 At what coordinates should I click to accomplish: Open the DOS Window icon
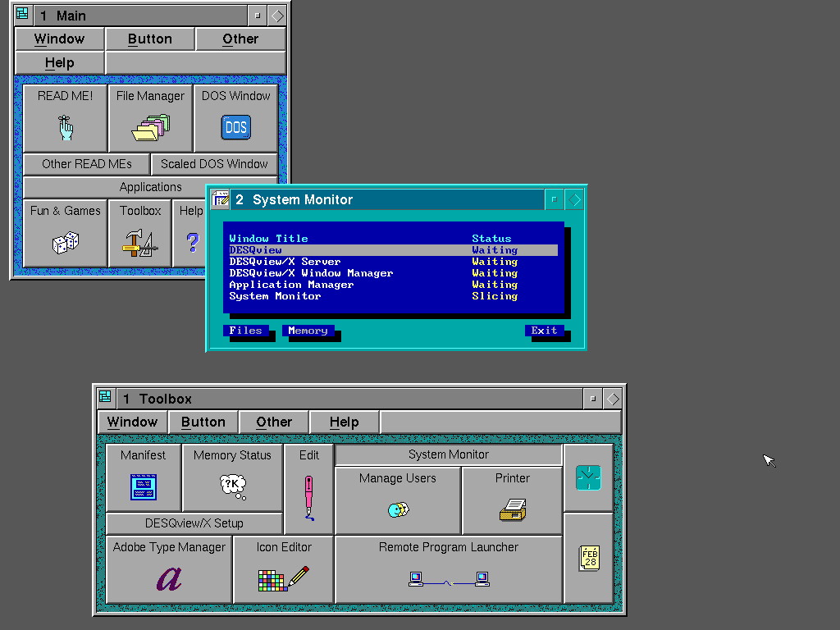[235, 127]
